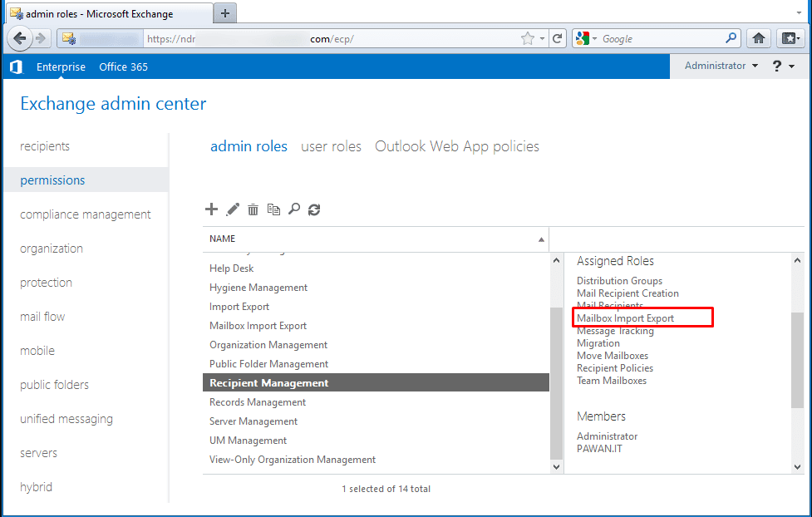
Task: Click the bookmark star in address bar
Action: tap(527, 38)
